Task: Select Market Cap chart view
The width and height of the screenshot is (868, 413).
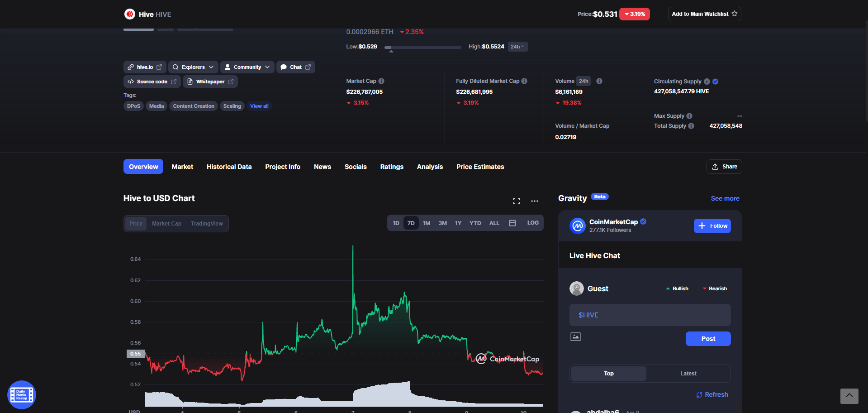Action: tap(166, 224)
